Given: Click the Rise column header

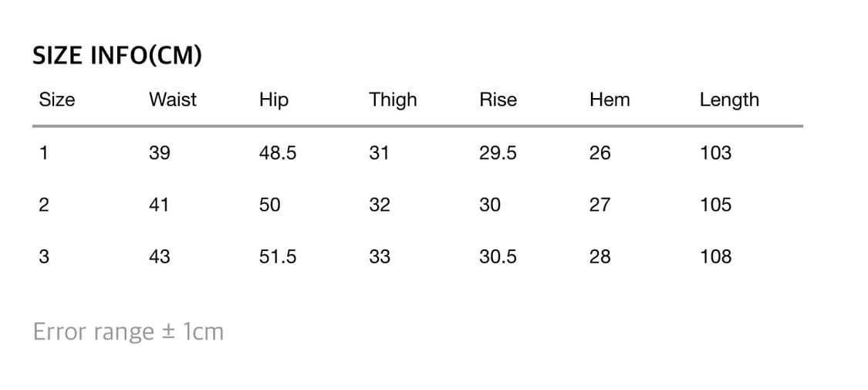Looking at the screenshot, I should (498, 100).
